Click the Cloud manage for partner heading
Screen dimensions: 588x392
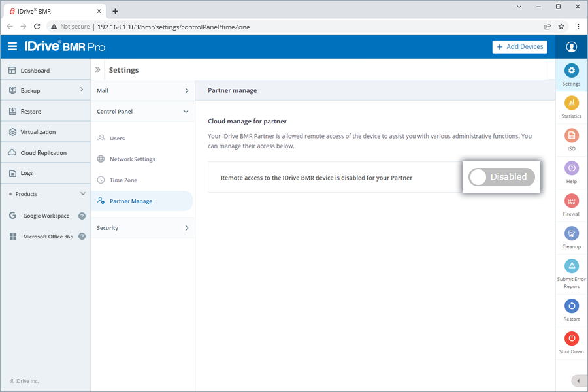coord(247,121)
